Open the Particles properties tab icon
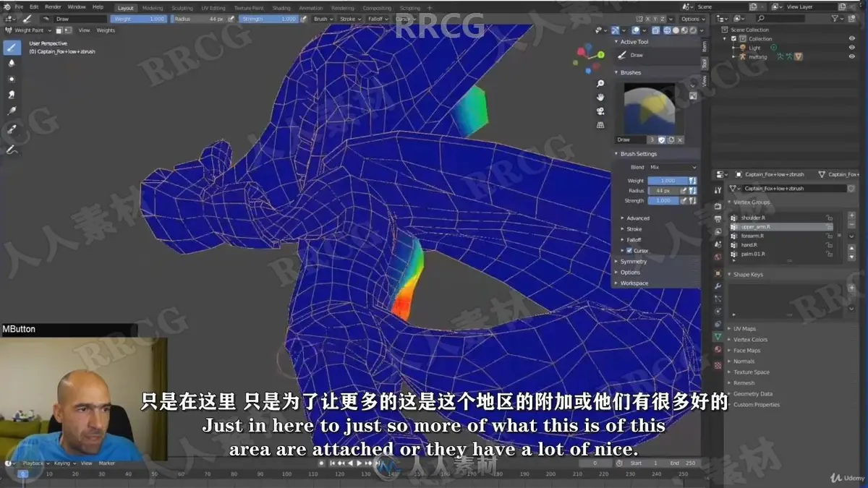The height and width of the screenshot is (488, 868). [718, 299]
